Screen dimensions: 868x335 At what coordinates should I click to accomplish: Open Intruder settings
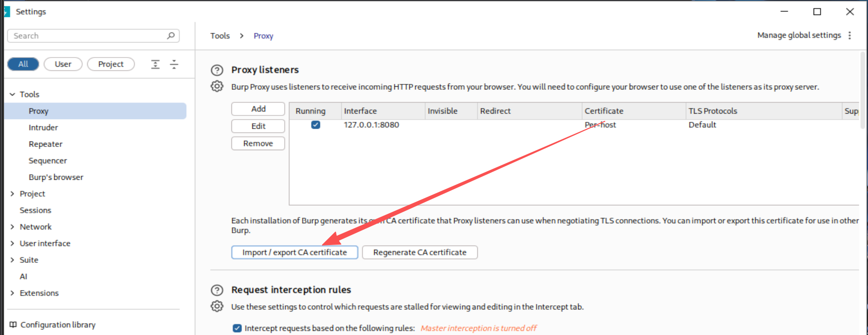pos(43,128)
